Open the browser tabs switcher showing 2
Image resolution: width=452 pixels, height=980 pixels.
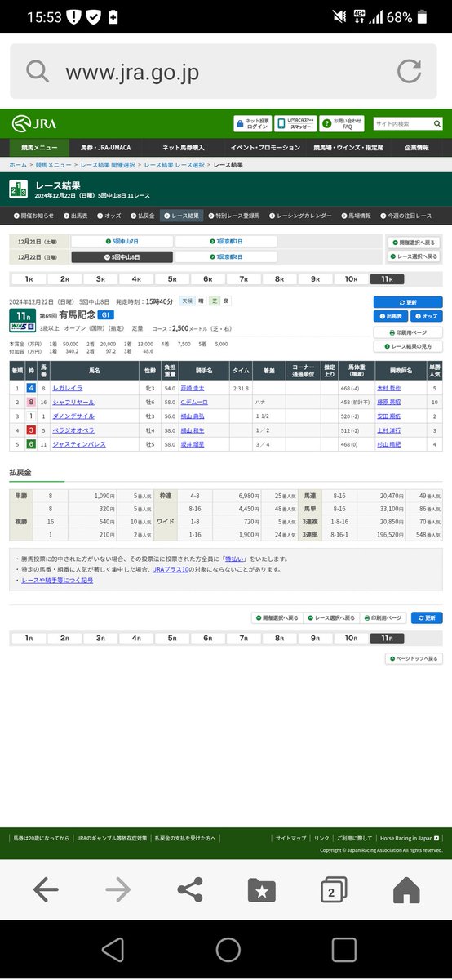(x=334, y=889)
